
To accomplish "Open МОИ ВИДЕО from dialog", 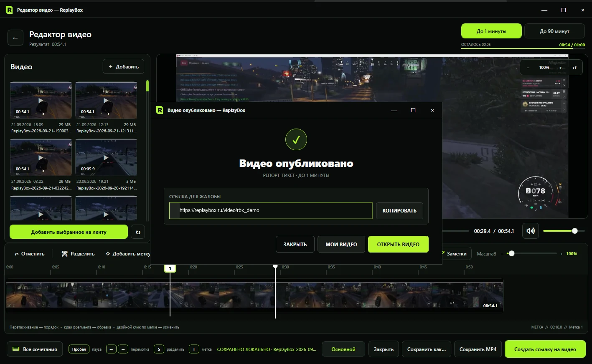I will (x=341, y=244).
